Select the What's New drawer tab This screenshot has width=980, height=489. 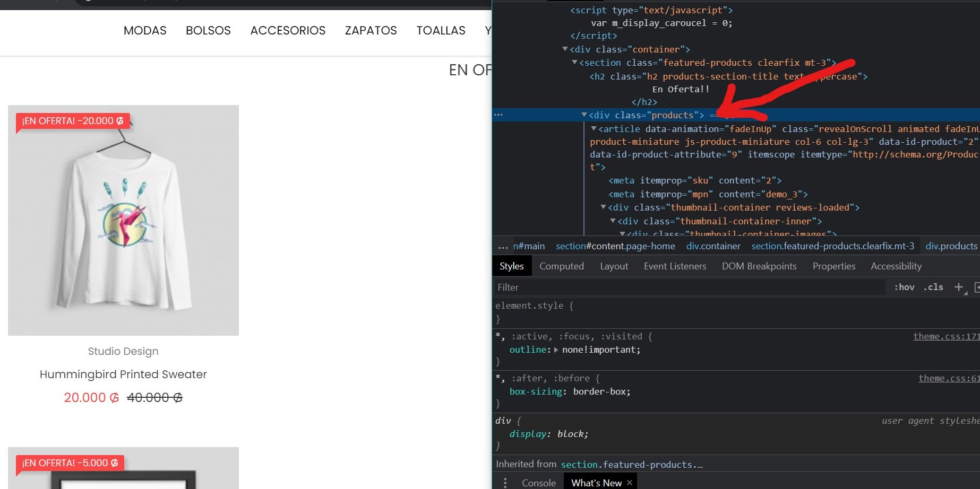click(x=596, y=483)
